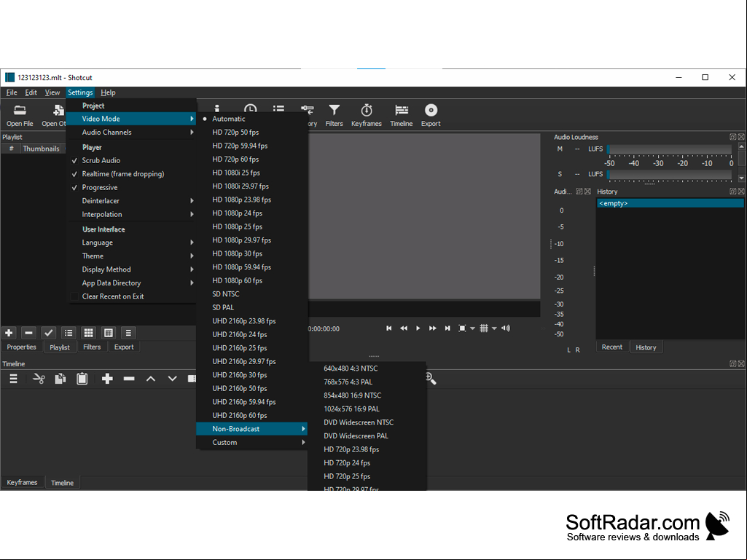
Task: Select HD 1080p 30 fps mode
Action: point(251,254)
